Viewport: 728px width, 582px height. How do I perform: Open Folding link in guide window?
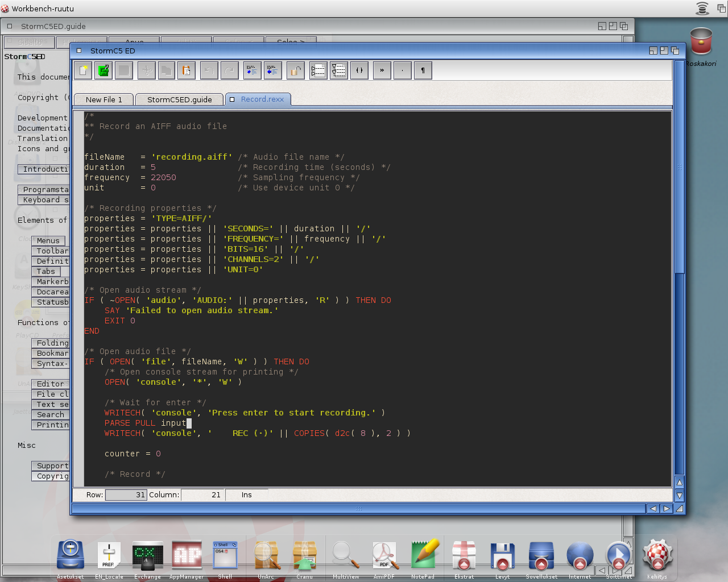click(x=51, y=343)
